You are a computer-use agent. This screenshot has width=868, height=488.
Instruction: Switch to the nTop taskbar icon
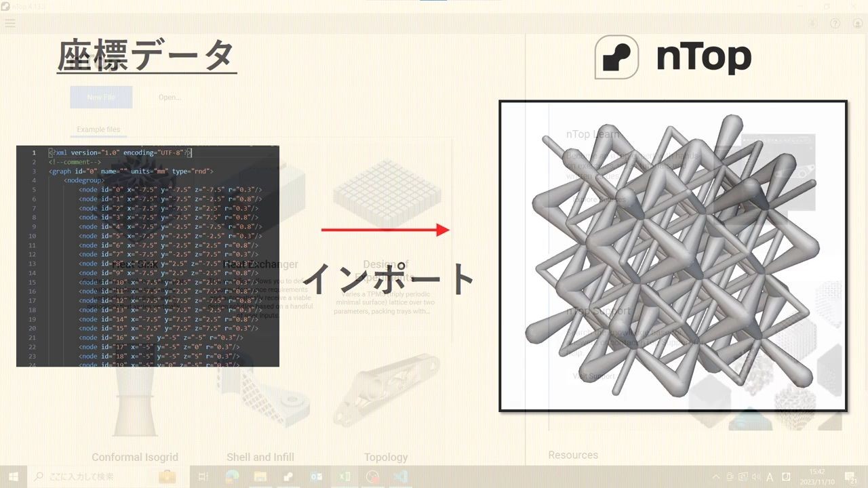click(288, 476)
